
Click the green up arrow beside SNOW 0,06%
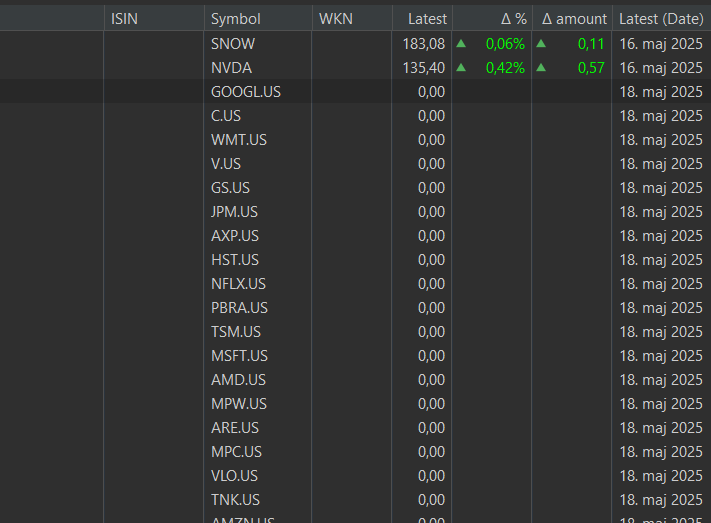[x=461, y=43]
